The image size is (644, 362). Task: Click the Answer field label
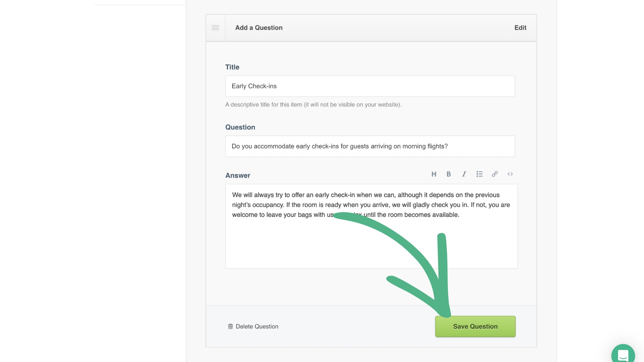[237, 175]
